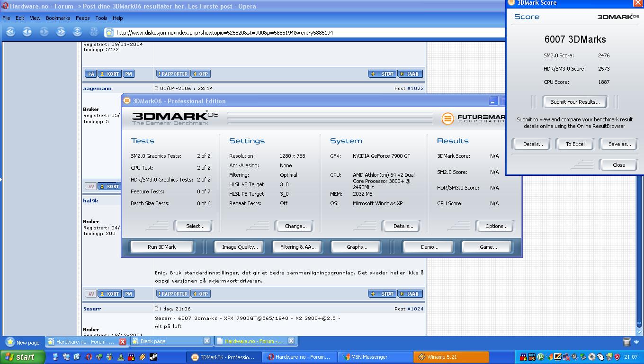Close the Blank page tab
Image resolution: width=644 pixels, height=364 pixels.
(207, 341)
